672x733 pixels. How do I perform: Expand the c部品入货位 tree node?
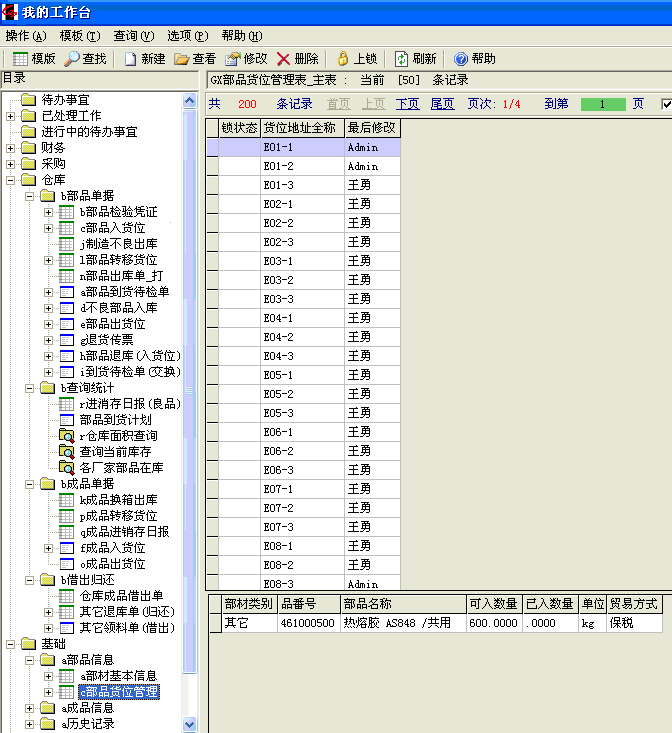pos(48,228)
